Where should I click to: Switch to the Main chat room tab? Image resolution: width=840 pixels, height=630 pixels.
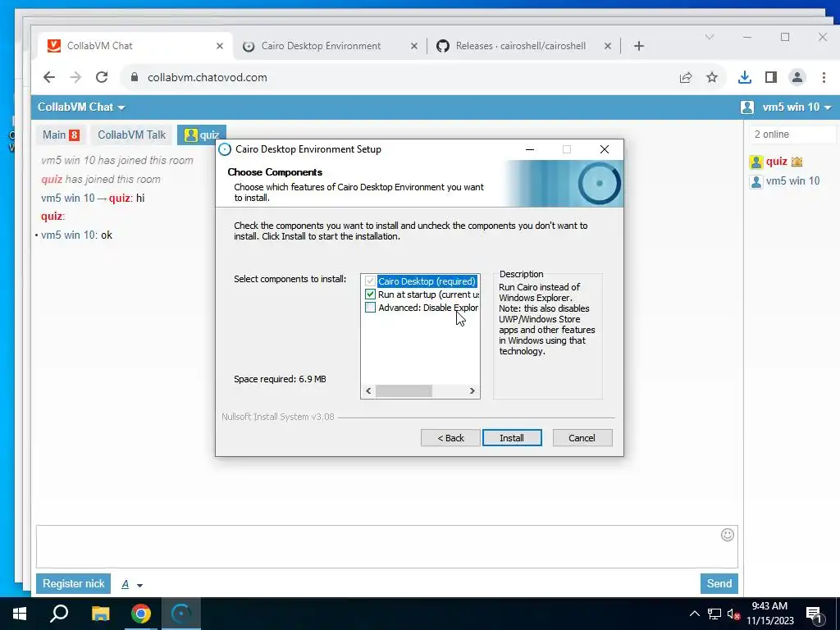[61, 135]
